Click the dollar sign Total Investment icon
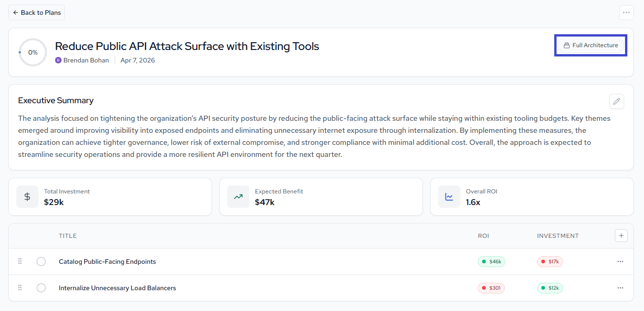This screenshot has height=311, width=644. pos(27,197)
